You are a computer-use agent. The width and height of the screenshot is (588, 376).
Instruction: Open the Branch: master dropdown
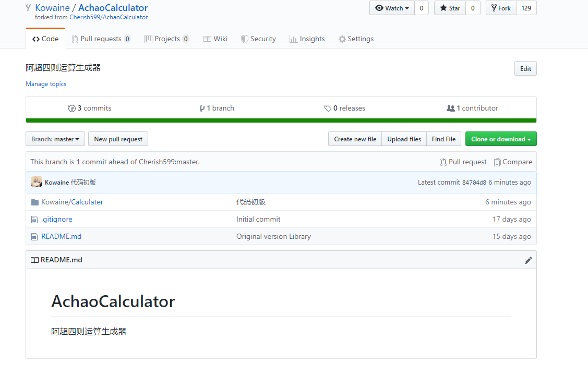tap(55, 139)
